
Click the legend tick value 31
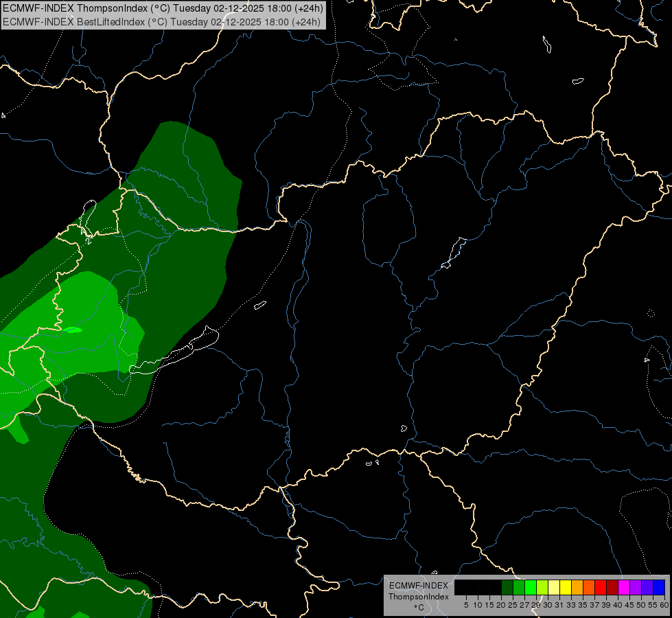(559, 605)
